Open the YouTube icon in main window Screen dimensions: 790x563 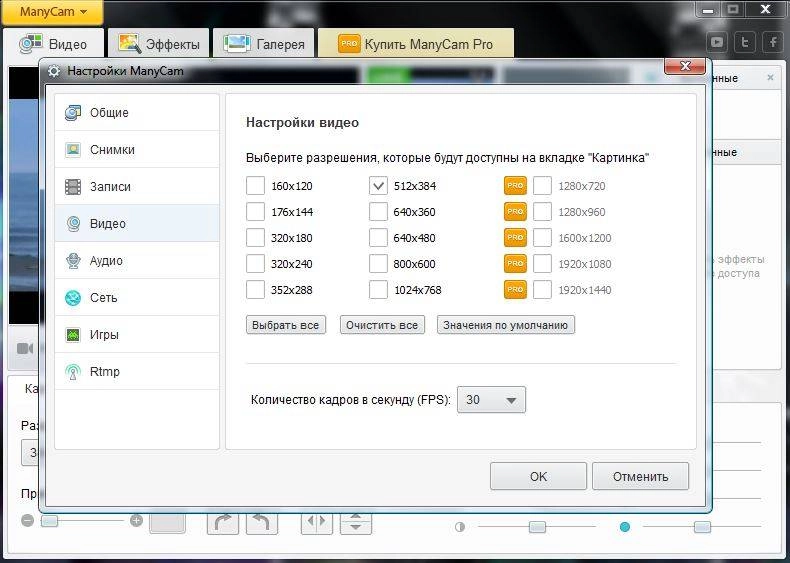(716, 43)
